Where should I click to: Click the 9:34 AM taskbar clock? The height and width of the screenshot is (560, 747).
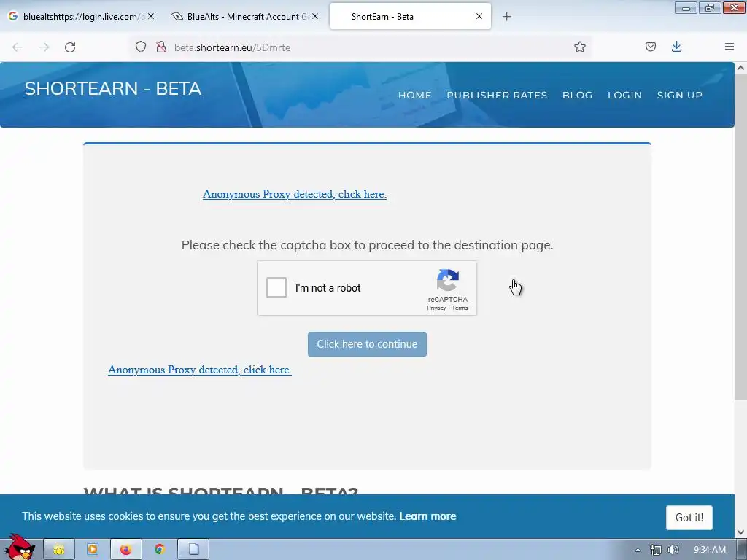(x=709, y=550)
